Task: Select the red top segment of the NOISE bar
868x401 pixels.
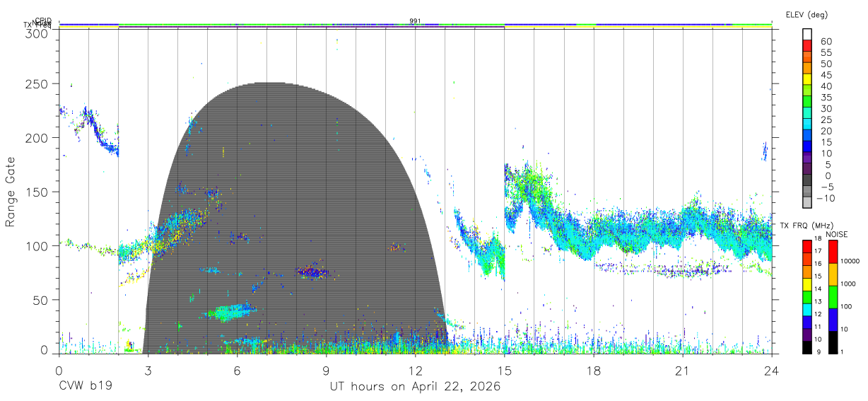Action: 833,250
